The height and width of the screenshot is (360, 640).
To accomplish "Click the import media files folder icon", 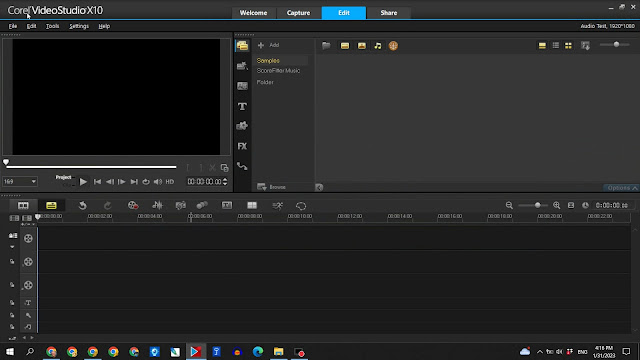I will [x=326, y=46].
